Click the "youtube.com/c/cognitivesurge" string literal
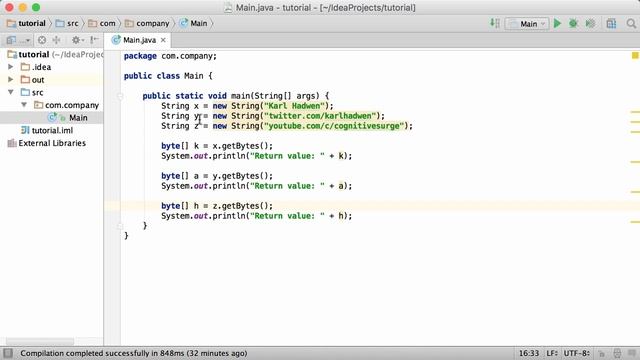 [334, 126]
